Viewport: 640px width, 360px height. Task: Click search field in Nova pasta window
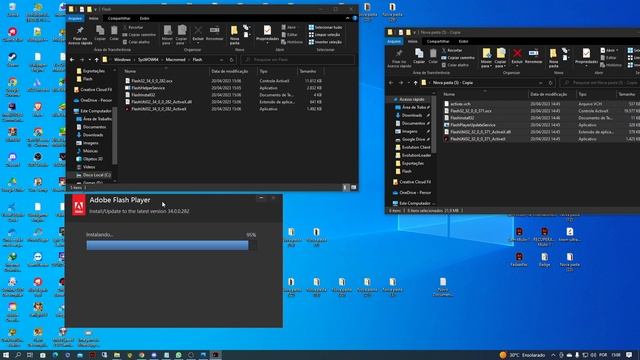(x=600, y=83)
